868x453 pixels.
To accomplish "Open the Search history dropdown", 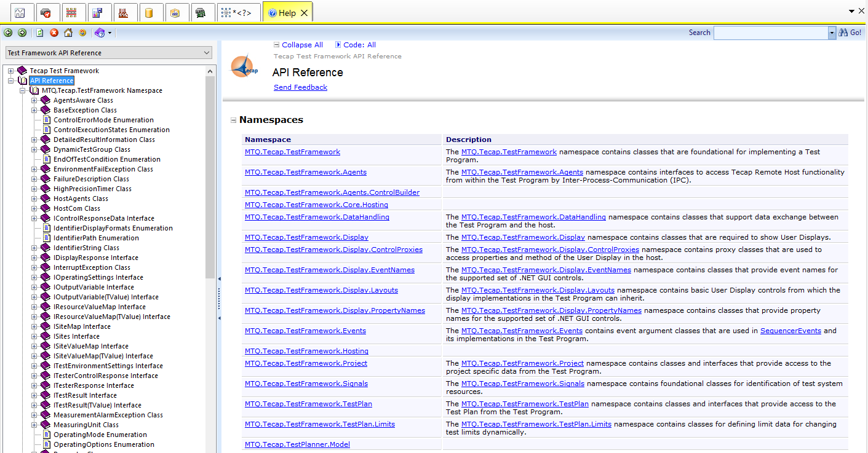I will (x=832, y=33).
